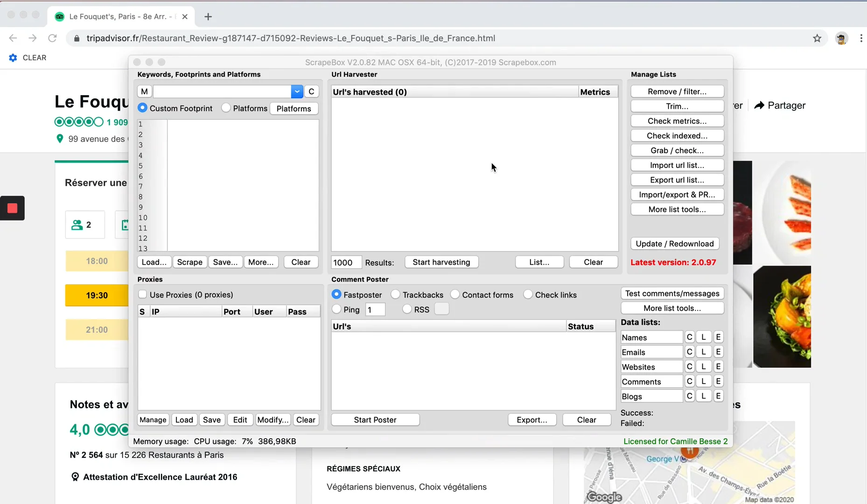867x504 pixels.
Task: Open the comment poster Export... menu
Action: point(532,420)
